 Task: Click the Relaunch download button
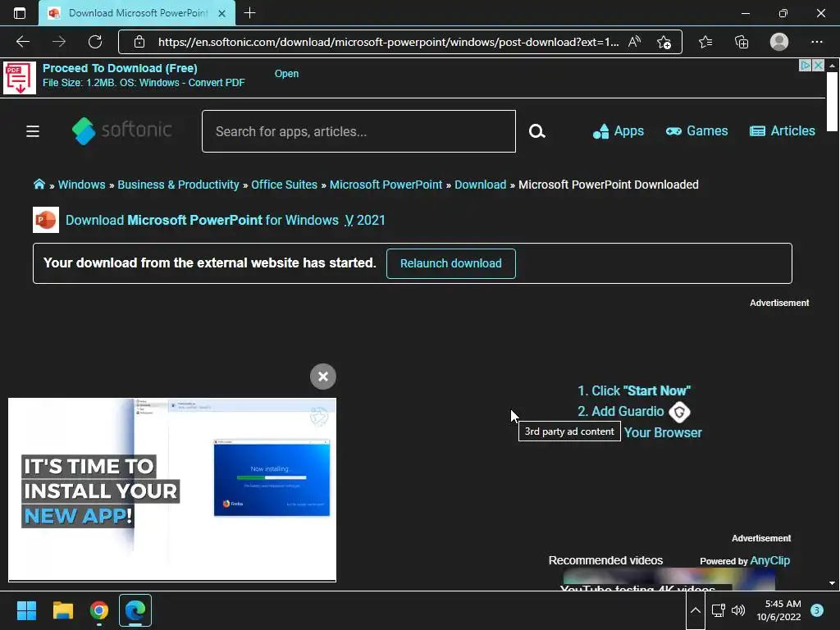450,263
